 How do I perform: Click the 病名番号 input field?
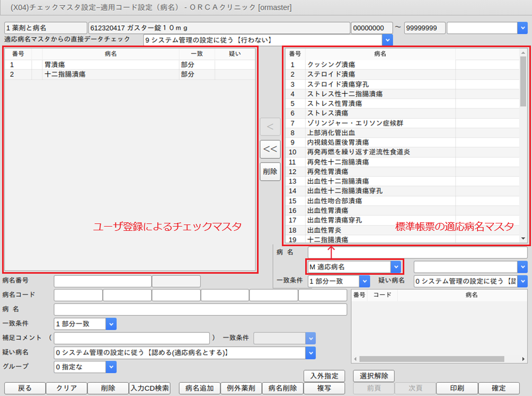pyautogui.click(x=102, y=281)
